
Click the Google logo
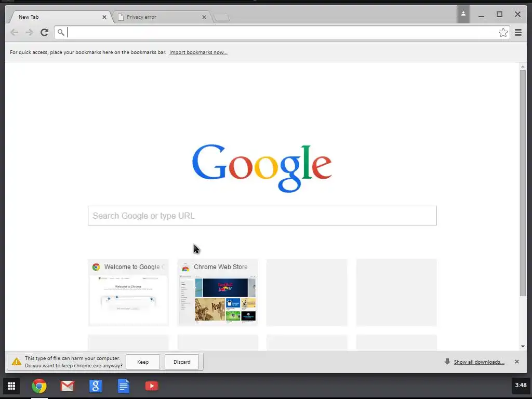(x=262, y=168)
